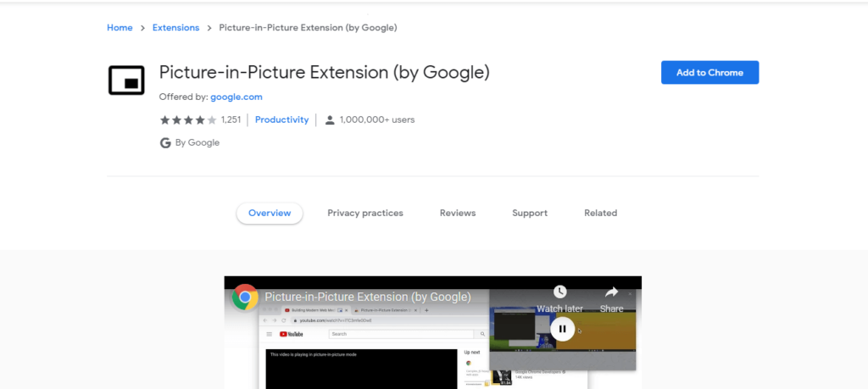Click the video title Picture-in-Picture Extension (by Google)
This screenshot has width=868, height=389.
[x=368, y=297]
